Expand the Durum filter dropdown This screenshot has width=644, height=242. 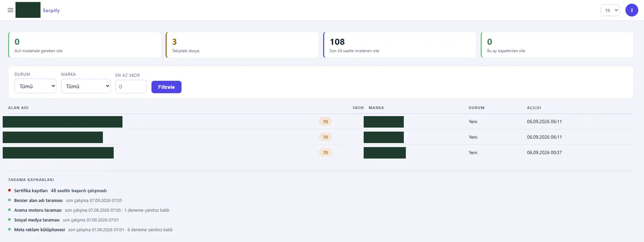tap(35, 87)
